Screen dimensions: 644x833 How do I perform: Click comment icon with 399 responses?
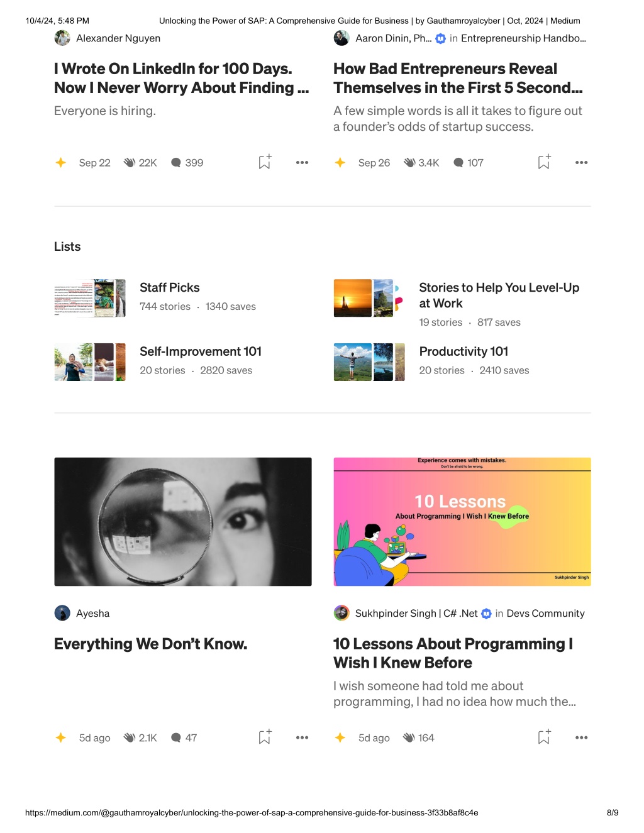pyautogui.click(x=176, y=162)
